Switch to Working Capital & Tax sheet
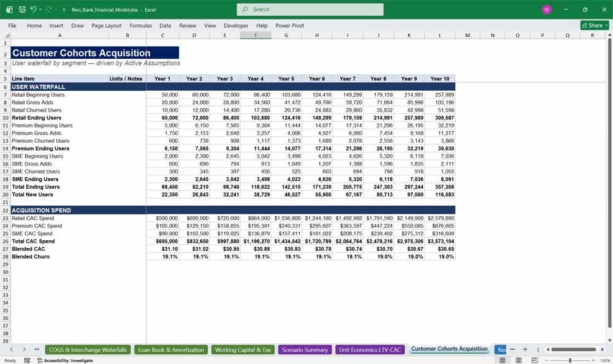The image size is (613, 364). [x=243, y=350]
